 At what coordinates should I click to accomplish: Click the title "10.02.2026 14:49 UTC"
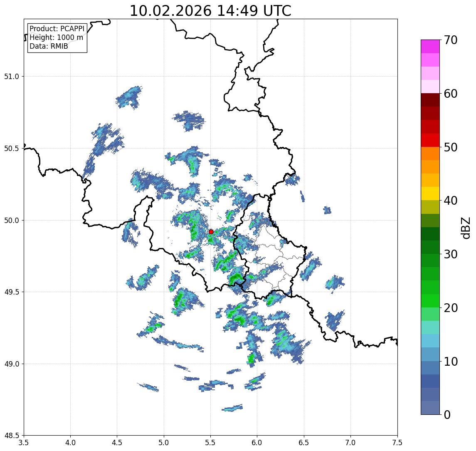(210, 11)
